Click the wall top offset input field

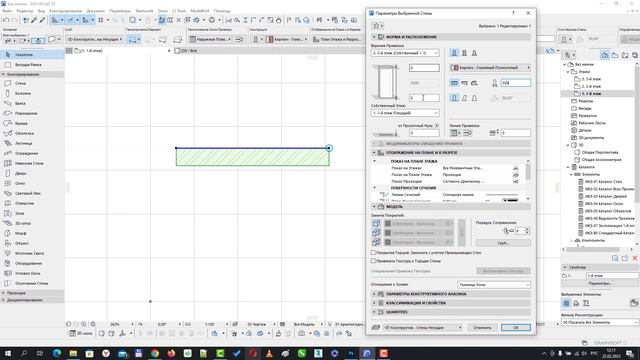click(424, 68)
